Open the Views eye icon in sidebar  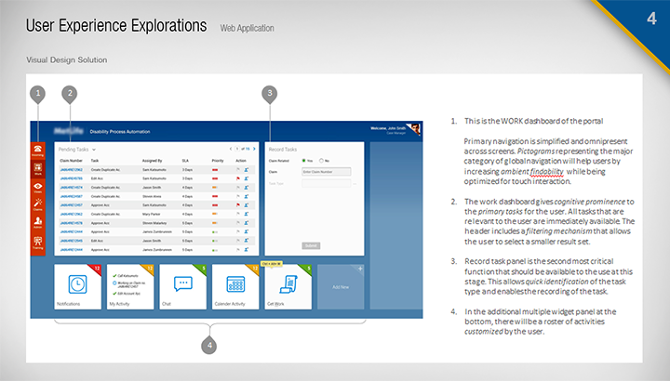click(38, 186)
